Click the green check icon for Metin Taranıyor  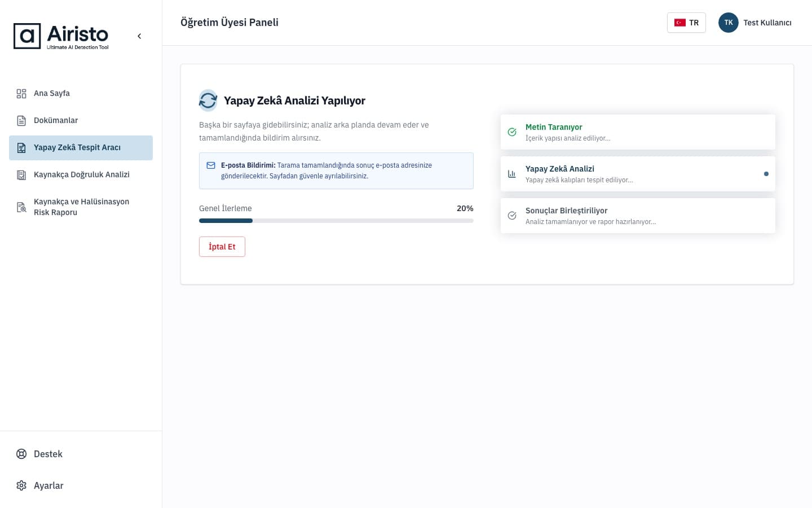coord(512,132)
